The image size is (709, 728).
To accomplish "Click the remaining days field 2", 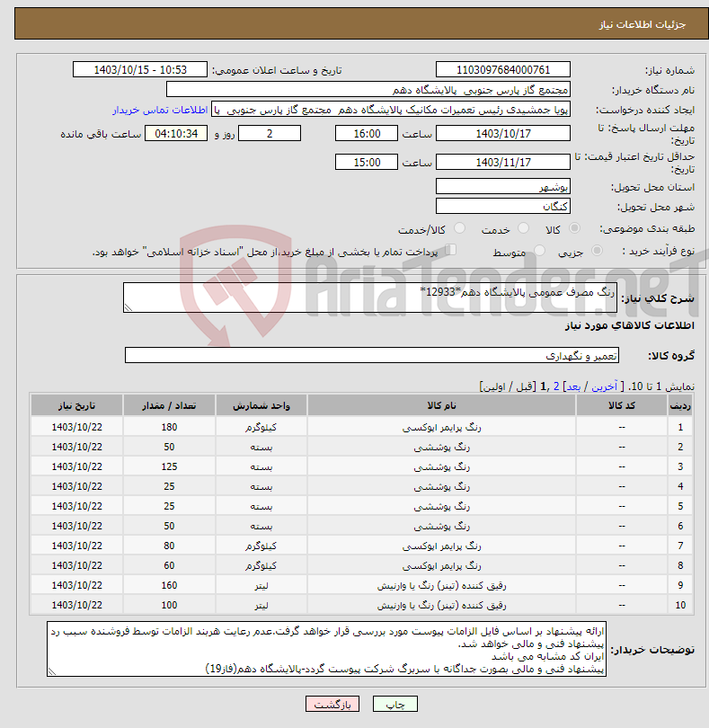I will (x=270, y=134).
